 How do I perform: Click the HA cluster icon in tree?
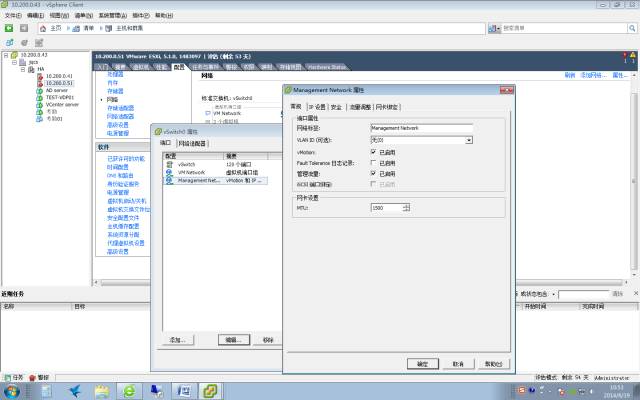coord(31,69)
